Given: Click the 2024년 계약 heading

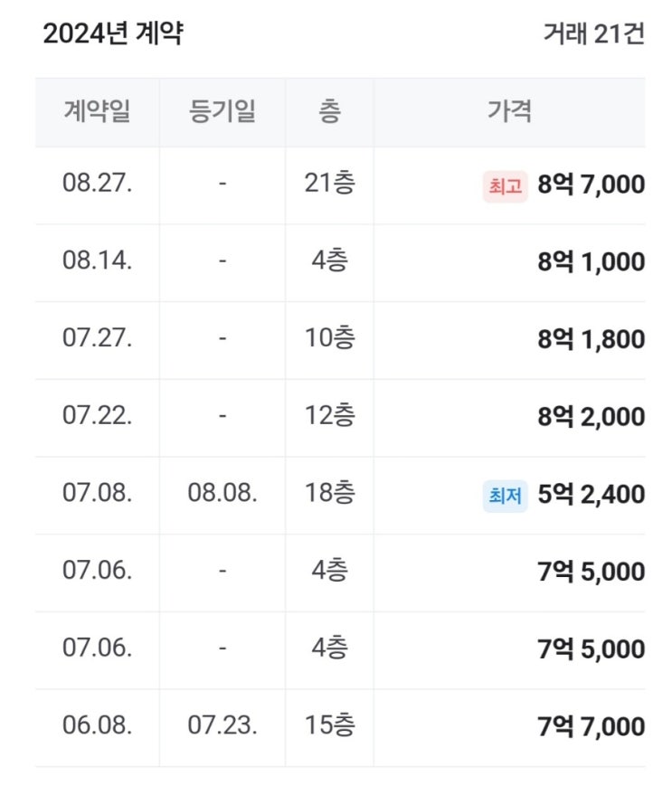Looking at the screenshot, I should [x=113, y=33].
